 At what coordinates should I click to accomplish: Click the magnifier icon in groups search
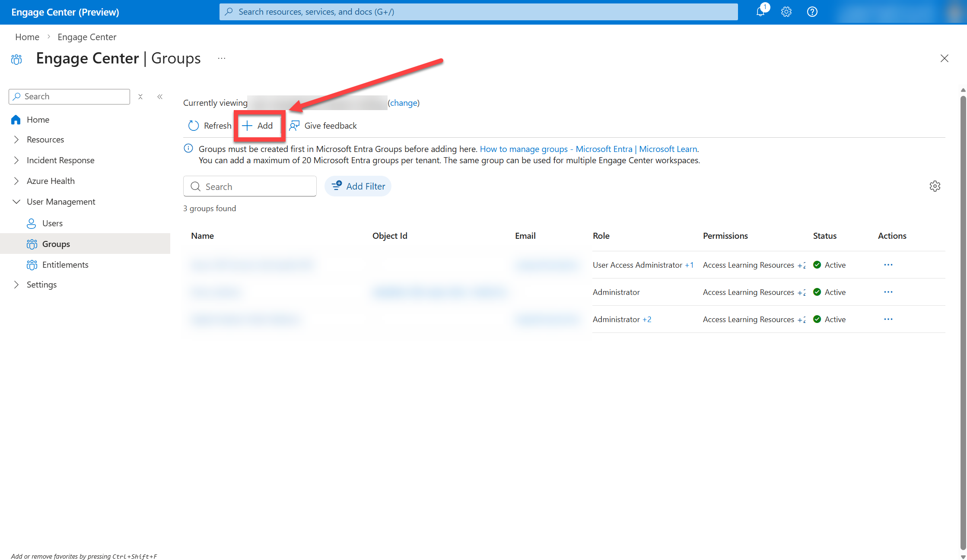coord(196,187)
